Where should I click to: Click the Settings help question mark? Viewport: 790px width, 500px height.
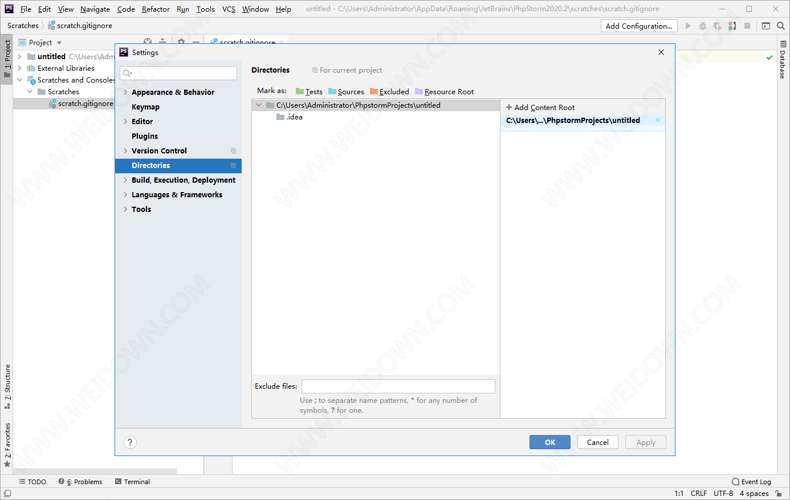coord(130,442)
